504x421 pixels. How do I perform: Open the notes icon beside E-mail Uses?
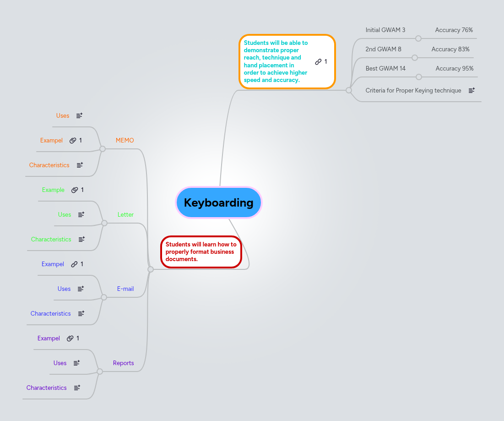click(81, 289)
